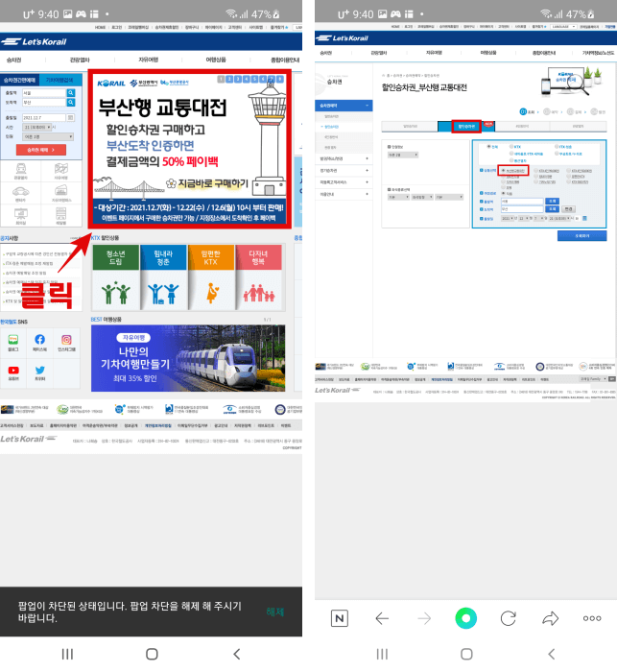Reload page with browser refresh icon
617x672 pixels.
tap(509, 618)
